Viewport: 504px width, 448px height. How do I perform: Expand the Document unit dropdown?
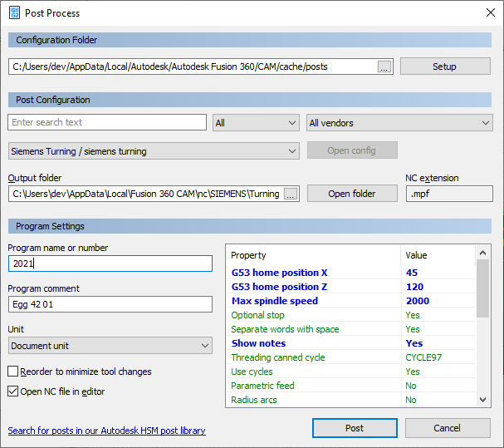[x=110, y=345]
